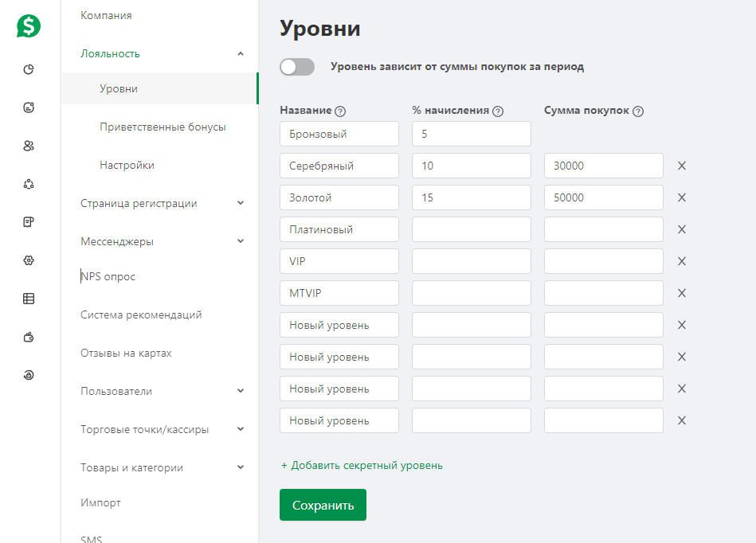
Task: Click the Сохранить button
Action: pos(323,505)
